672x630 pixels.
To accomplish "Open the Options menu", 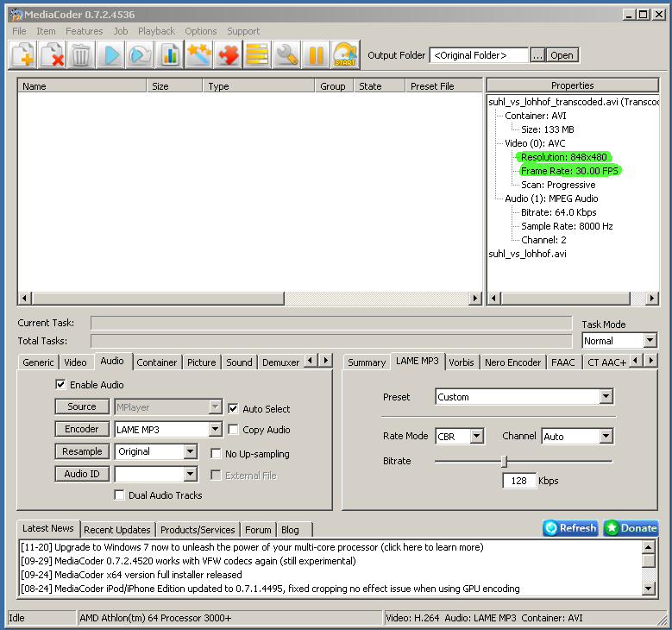I will point(201,31).
